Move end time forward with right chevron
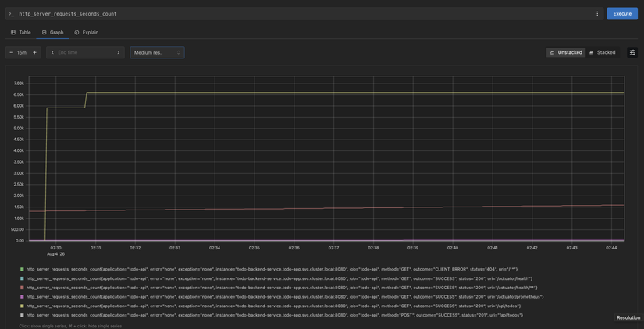 [119, 52]
